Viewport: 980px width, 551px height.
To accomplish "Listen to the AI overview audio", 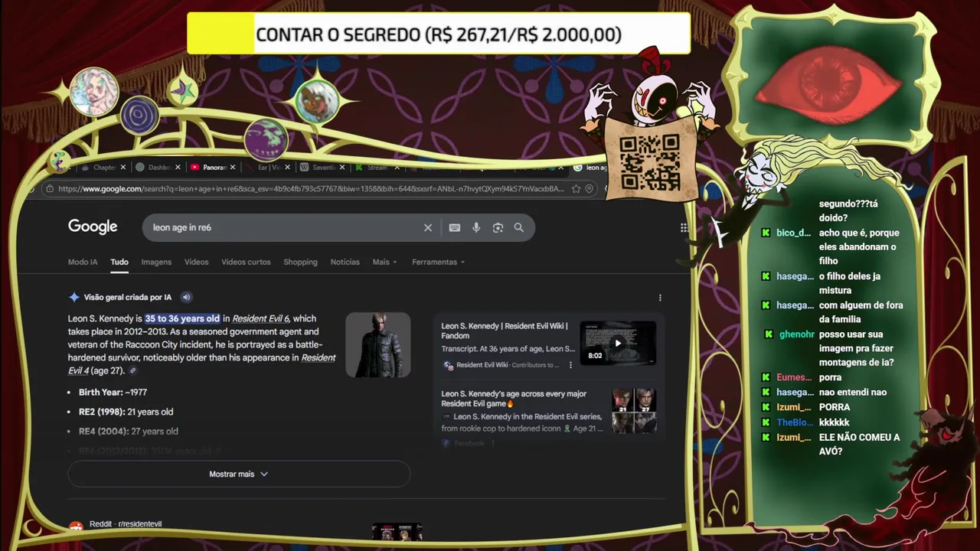I will click(186, 297).
